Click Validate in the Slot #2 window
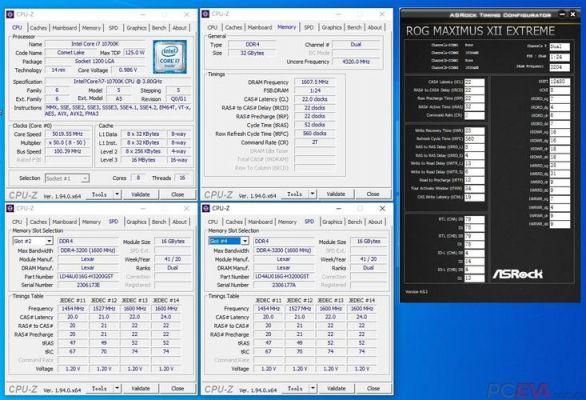Image resolution: width=586 pixels, height=400 pixels. click(141, 388)
